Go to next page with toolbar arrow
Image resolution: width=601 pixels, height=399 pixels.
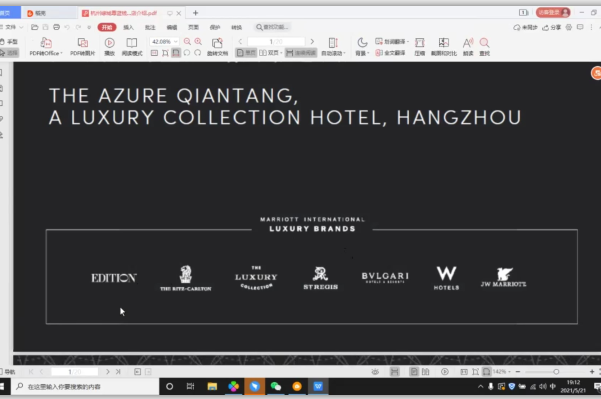(312, 41)
